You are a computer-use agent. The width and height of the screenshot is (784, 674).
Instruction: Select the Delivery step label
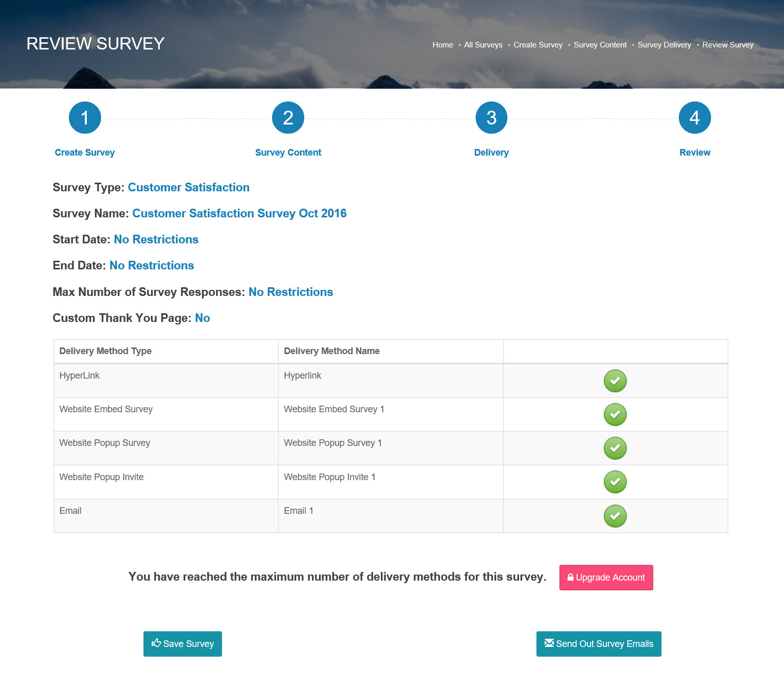point(491,153)
